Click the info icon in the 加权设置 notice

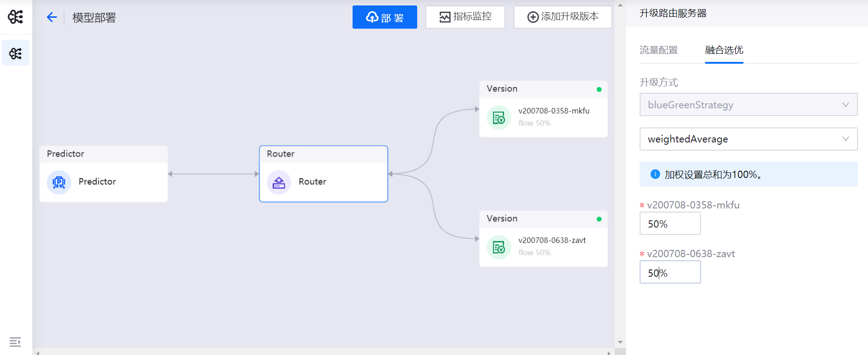click(x=655, y=174)
